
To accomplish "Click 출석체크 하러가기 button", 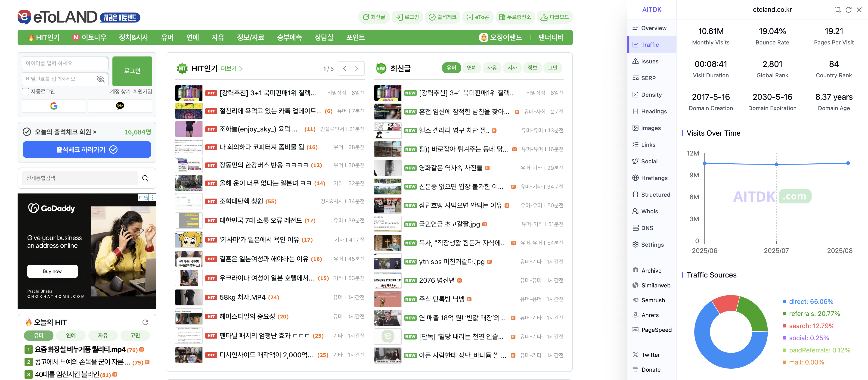I will coord(87,149).
